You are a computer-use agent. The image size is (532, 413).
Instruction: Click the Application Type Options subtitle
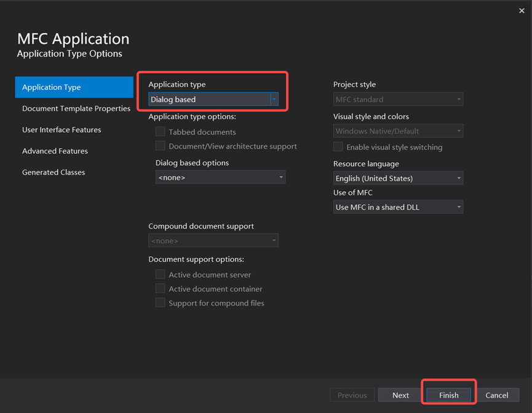69,53
